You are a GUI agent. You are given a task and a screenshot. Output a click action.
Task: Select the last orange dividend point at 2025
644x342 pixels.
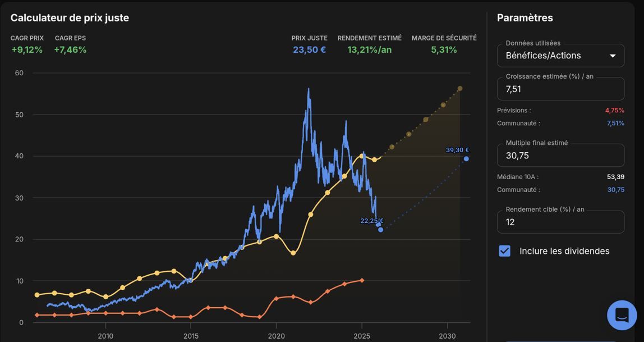click(x=362, y=280)
